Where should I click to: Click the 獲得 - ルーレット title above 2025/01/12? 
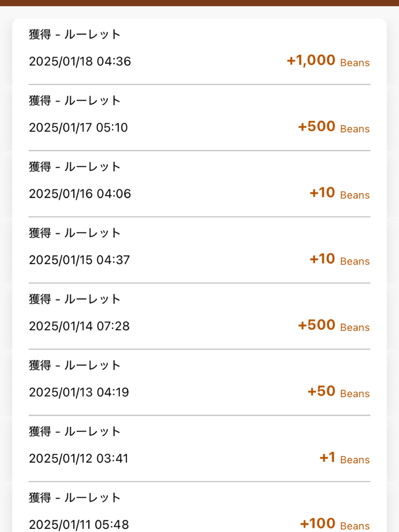75,431
